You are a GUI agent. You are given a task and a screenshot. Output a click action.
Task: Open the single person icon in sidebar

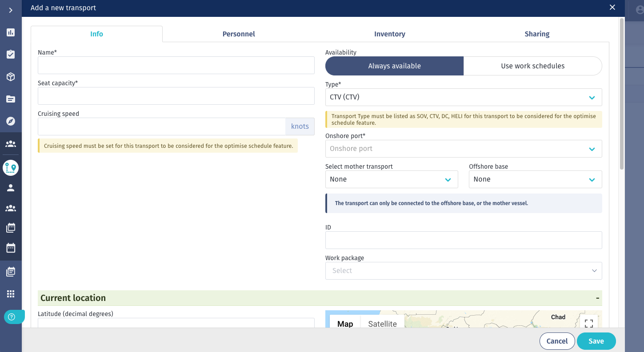click(11, 188)
